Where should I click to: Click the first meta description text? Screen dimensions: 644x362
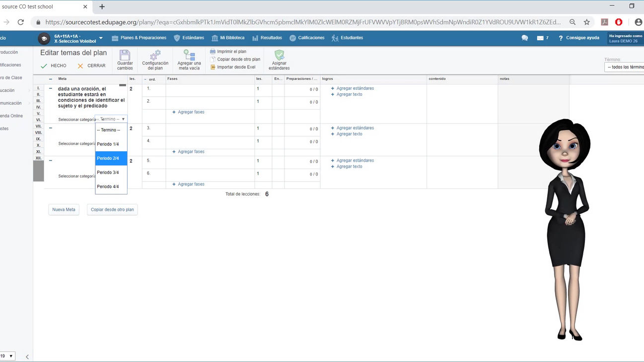click(x=91, y=97)
